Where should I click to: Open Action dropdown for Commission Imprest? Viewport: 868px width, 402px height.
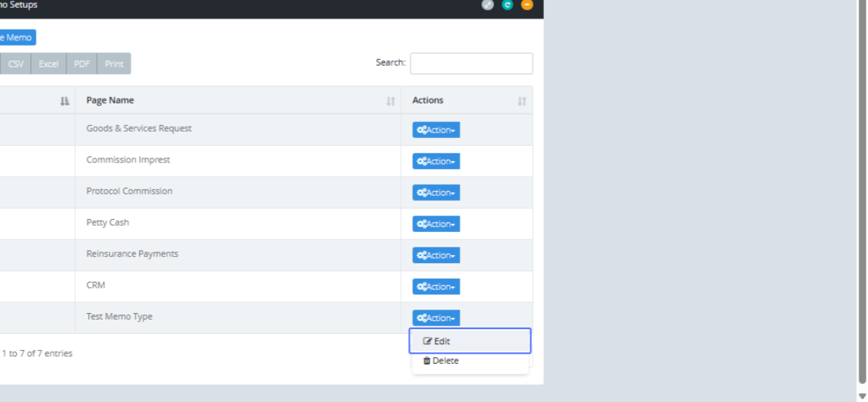[436, 161]
